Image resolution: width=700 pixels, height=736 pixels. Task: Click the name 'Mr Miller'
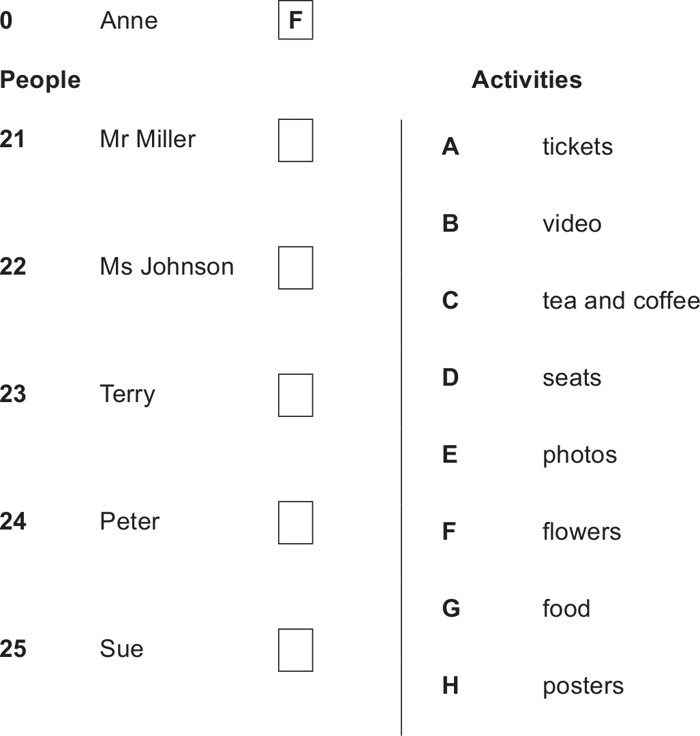click(147, 139)
